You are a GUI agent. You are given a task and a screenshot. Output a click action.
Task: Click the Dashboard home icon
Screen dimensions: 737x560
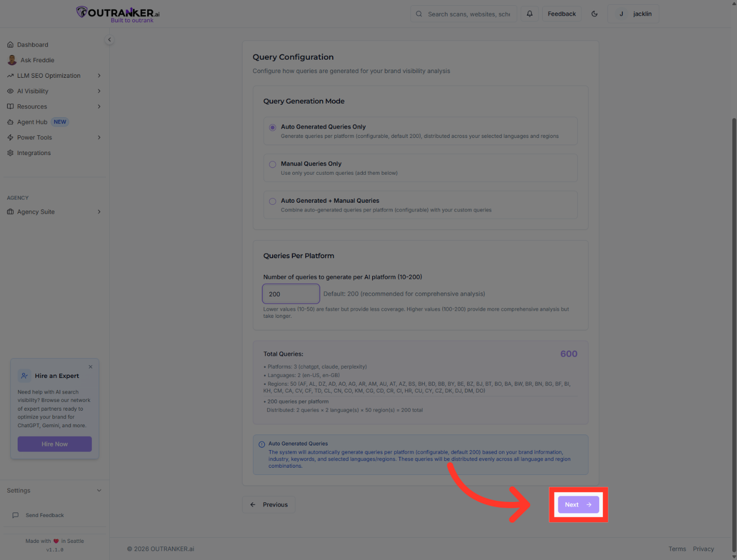[x=10, y=45]
